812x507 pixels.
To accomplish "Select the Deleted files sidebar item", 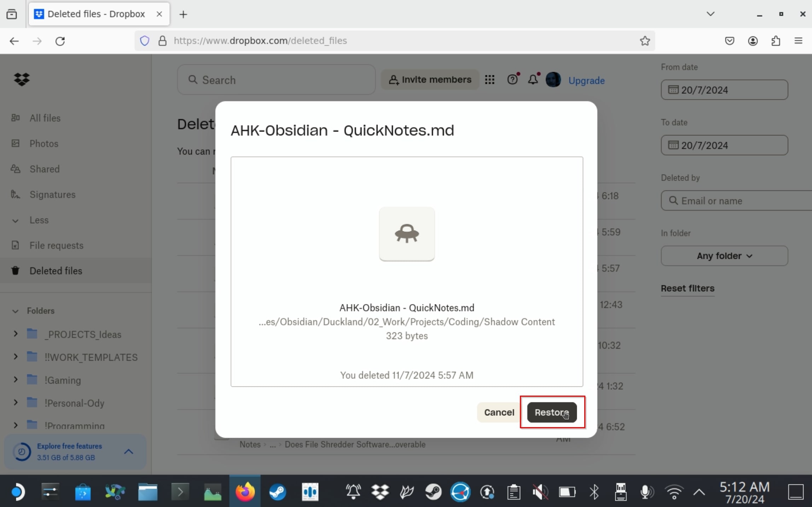I will pyautogui.click(x=56, y=270).
